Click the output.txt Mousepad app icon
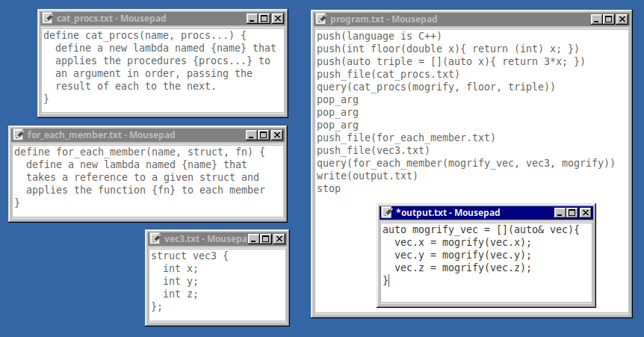Image resolution: width=644 pixels, height=337 pixels. (x=387, y=212)
